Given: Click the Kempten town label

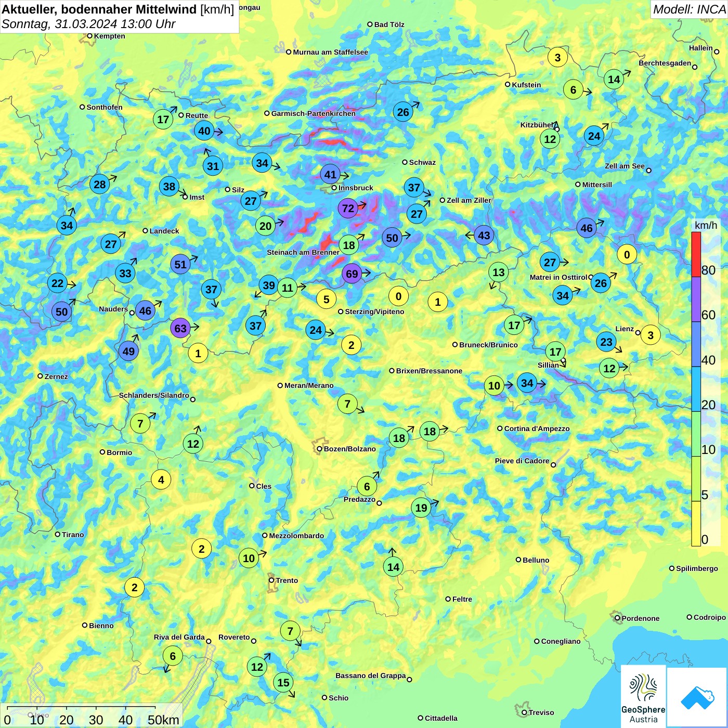Looking at the screenshot, I should [109, 36].
